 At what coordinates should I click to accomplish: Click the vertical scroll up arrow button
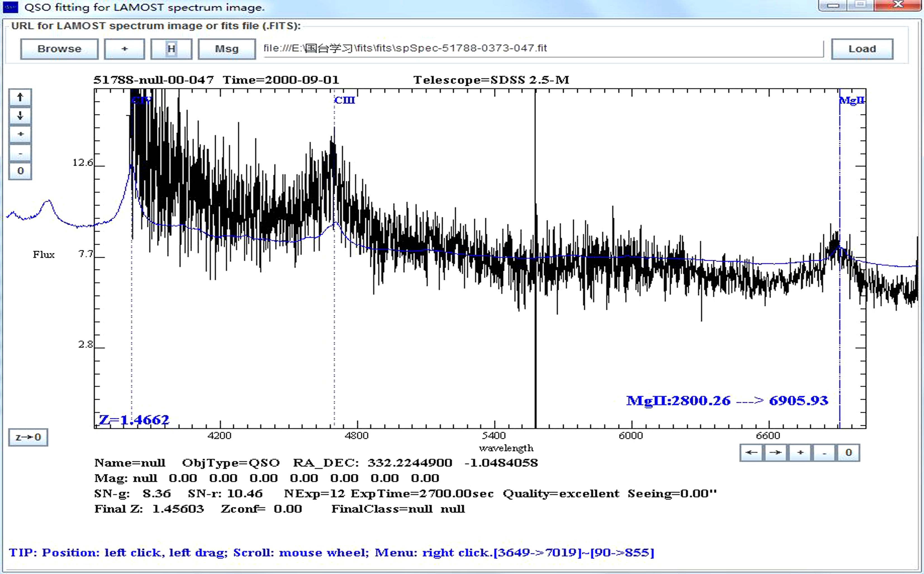coord(20,97)
